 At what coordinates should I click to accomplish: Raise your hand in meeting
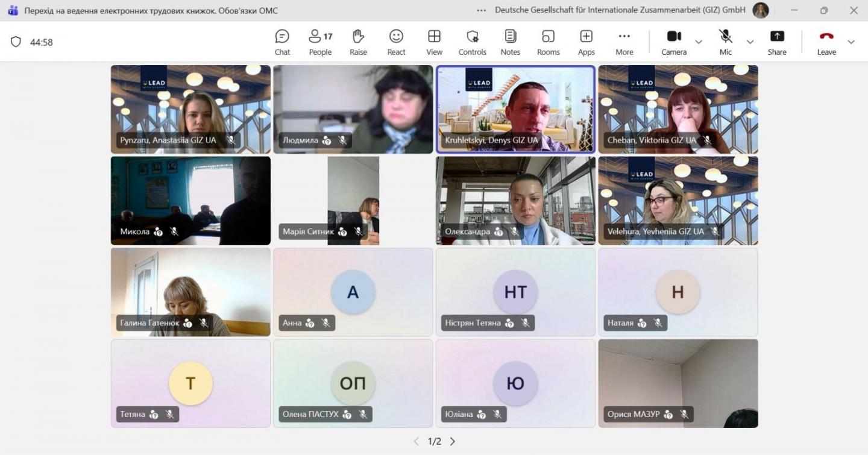point(358,42)
